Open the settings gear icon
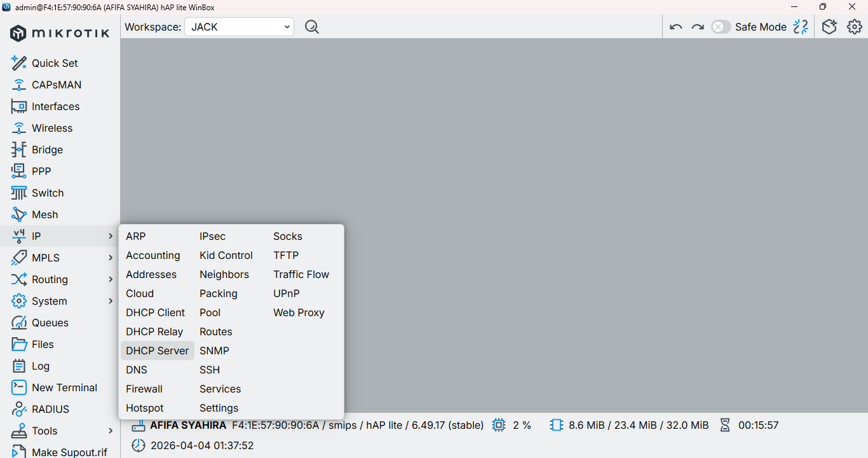The width and height of the screenshot is (868, 458). tap(855, 27)
